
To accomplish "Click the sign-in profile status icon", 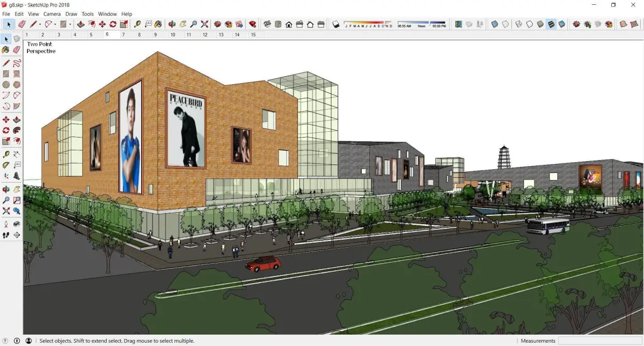I will 28,341.
